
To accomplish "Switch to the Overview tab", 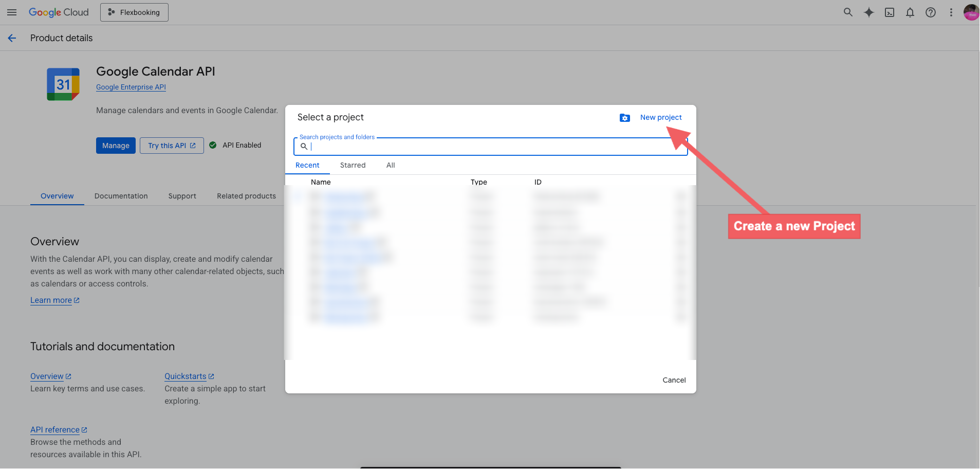I will coord(57,196).
